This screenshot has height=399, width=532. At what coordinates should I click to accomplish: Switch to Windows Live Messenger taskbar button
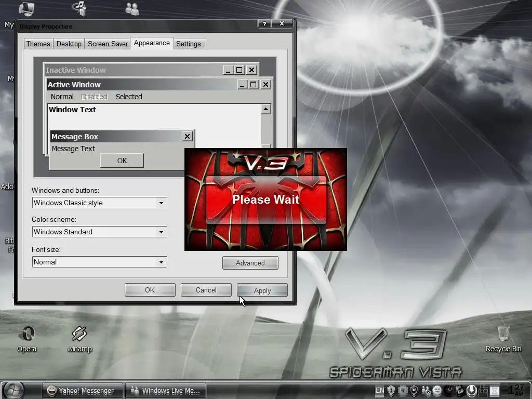coord(166,391)
